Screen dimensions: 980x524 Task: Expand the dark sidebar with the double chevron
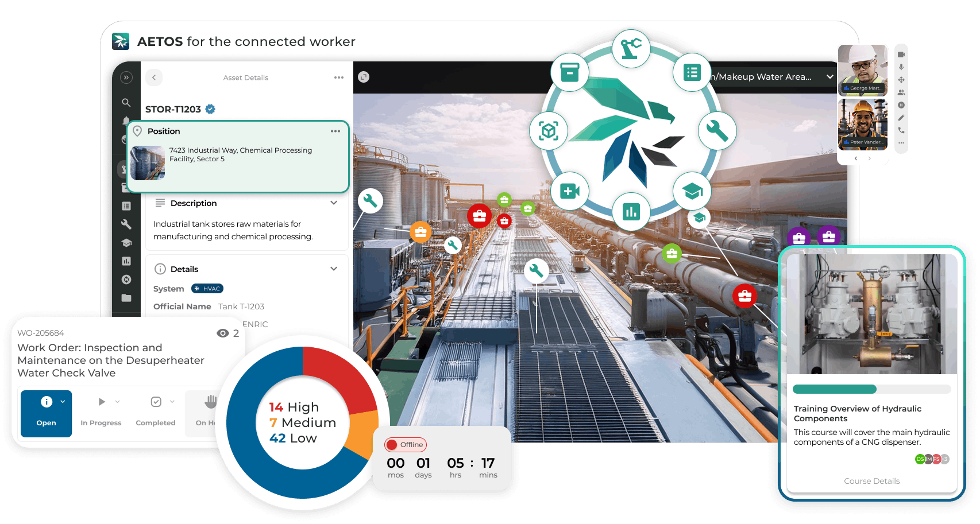click(x=126, y=77)
